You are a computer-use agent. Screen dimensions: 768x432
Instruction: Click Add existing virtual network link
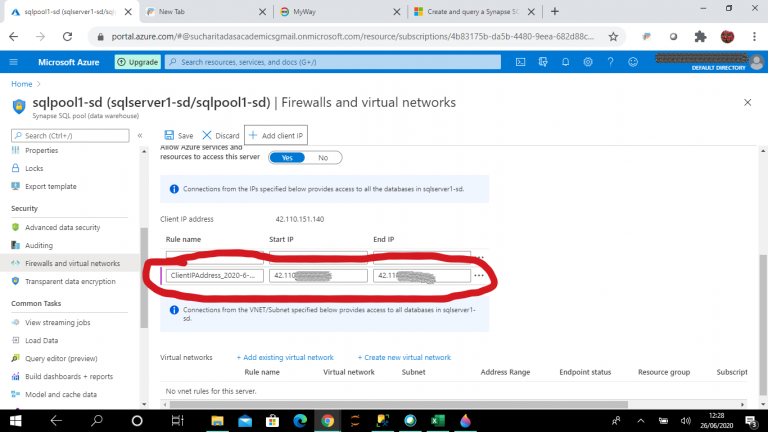285,358
